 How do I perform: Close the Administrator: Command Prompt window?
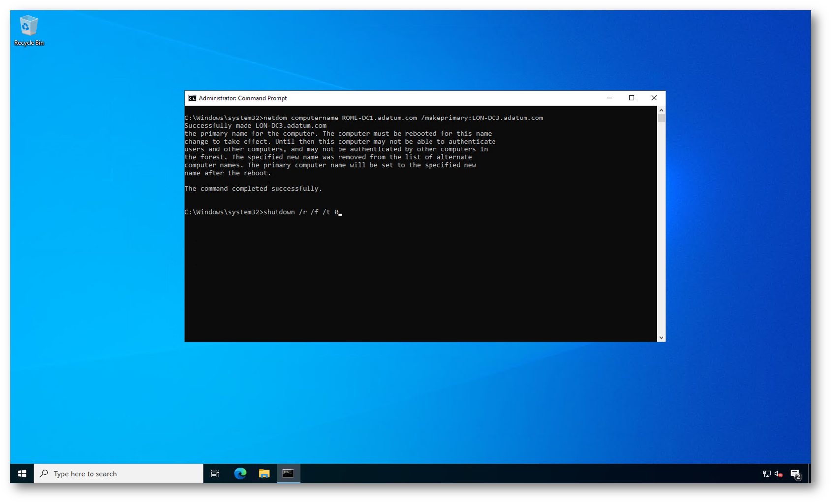click(x=654, y=98)
